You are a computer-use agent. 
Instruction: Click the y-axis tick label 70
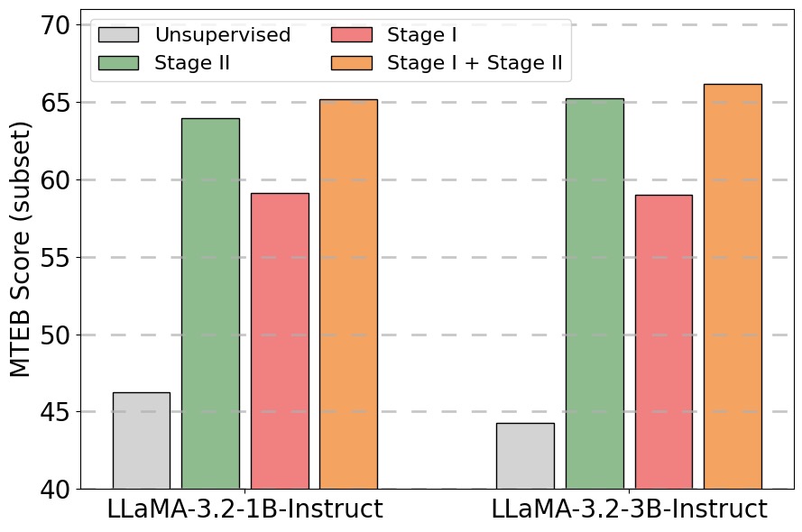click(56, 25)
